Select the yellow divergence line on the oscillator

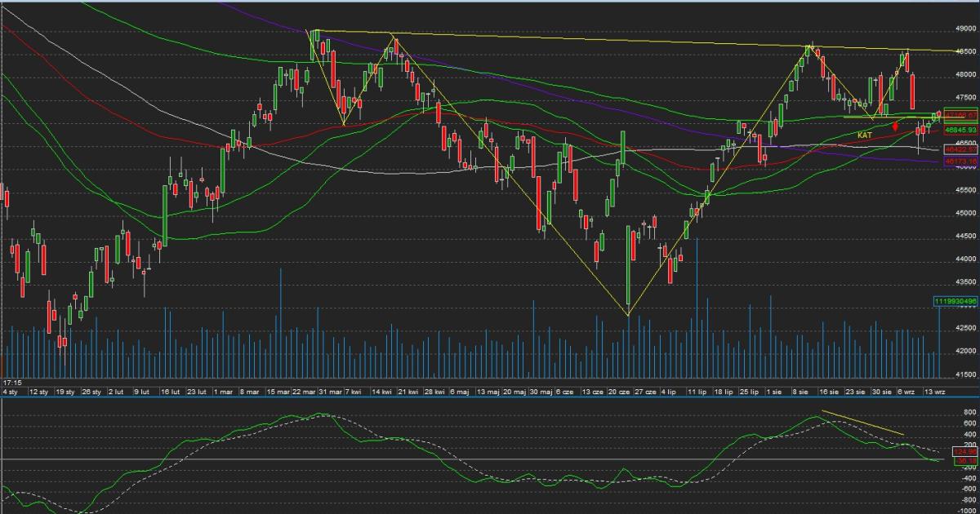[862, 422]
